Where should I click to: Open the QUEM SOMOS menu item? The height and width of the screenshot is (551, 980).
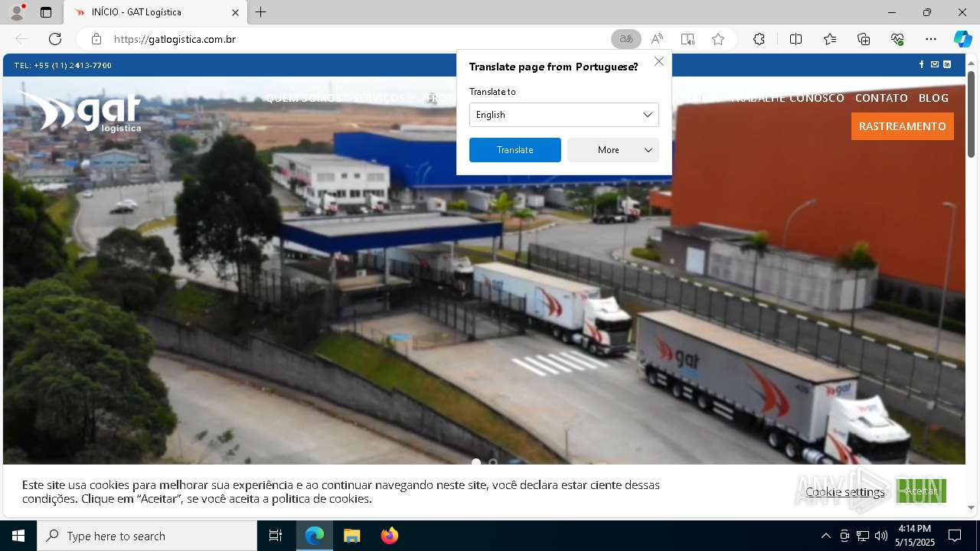coord(303,98)
